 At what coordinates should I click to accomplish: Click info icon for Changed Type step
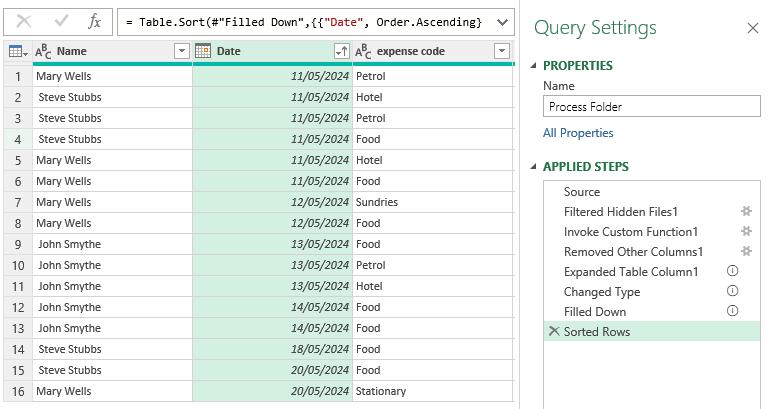pos(732,291)
